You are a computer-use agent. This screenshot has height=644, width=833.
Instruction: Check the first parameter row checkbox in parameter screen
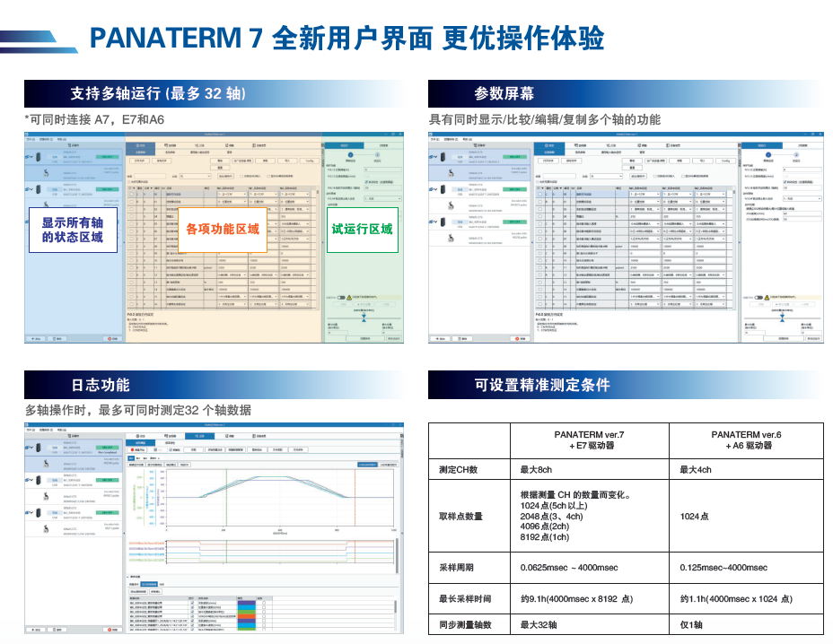coord(541,194)
